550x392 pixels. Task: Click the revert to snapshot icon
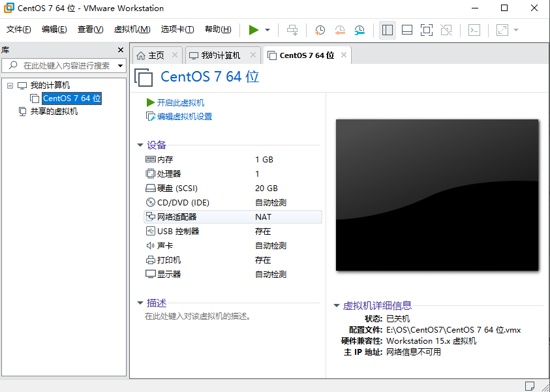coord(339,30)
